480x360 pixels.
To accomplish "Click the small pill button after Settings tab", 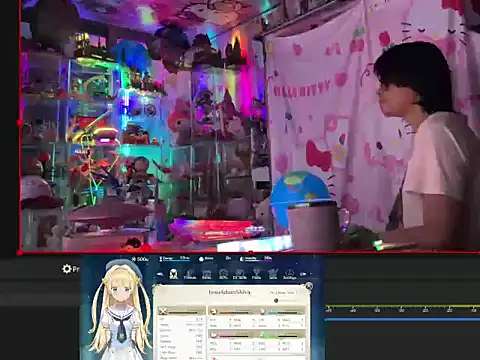I will click(303, 274).
